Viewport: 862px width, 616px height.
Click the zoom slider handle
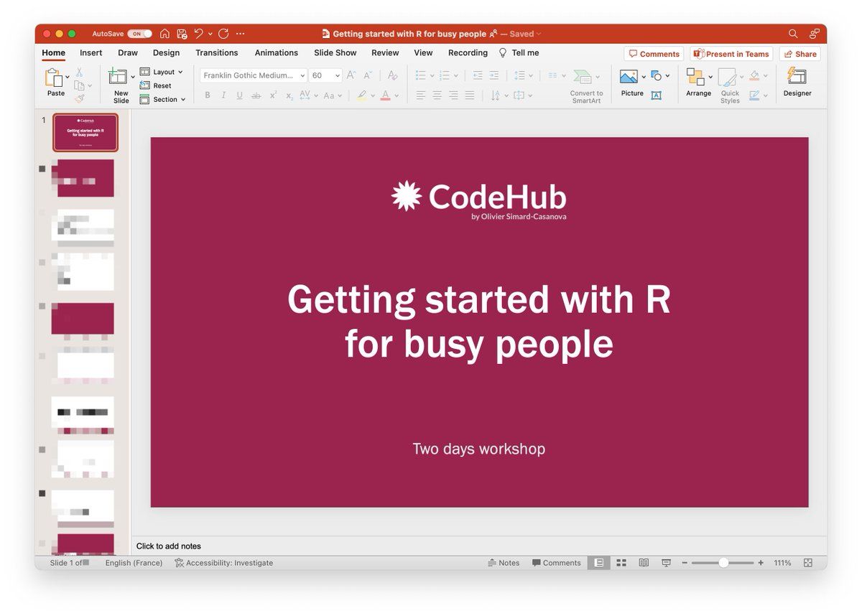(x=723, y=563)
